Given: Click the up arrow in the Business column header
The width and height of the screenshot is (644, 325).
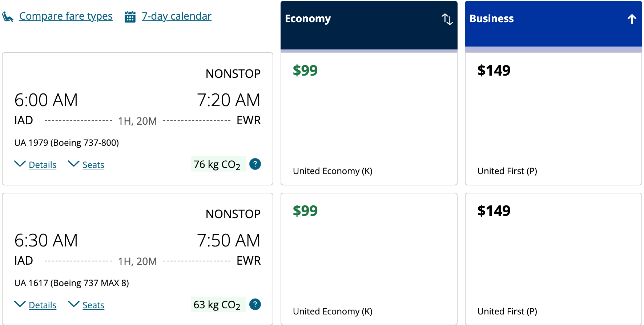Looking at the screenshot, I should click(631, 20).
